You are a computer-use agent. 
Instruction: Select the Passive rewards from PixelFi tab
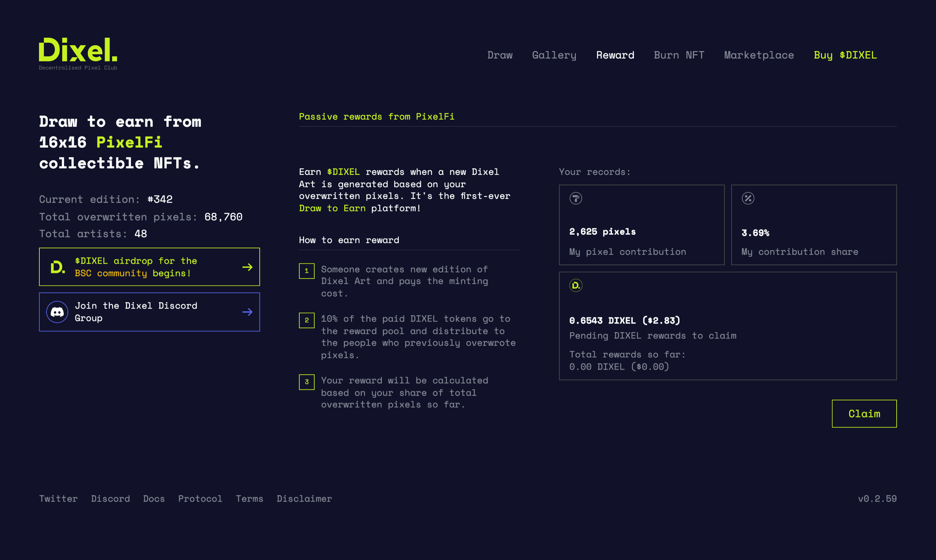point(376,116)
